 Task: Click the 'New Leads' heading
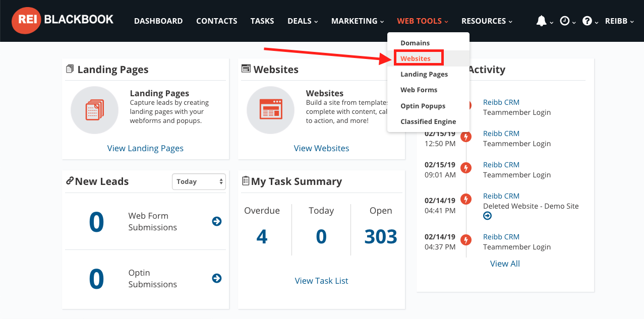tap(102, 181)
